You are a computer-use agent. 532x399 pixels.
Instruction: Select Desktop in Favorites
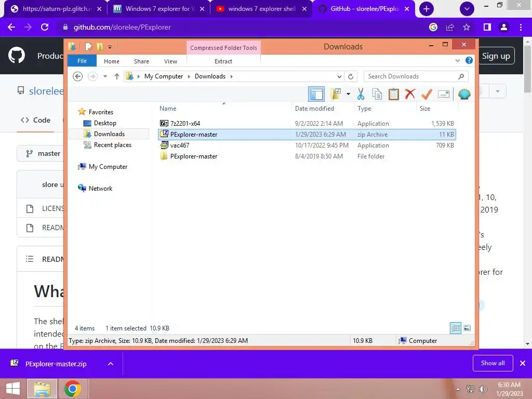click(105, 123)
